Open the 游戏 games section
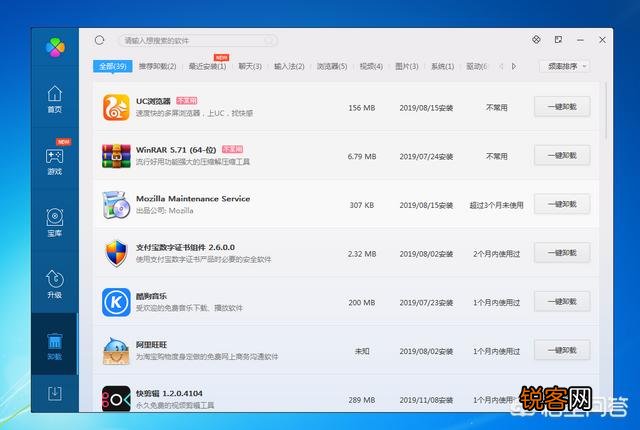The image size is (640, 430). (x=55, y=162)
